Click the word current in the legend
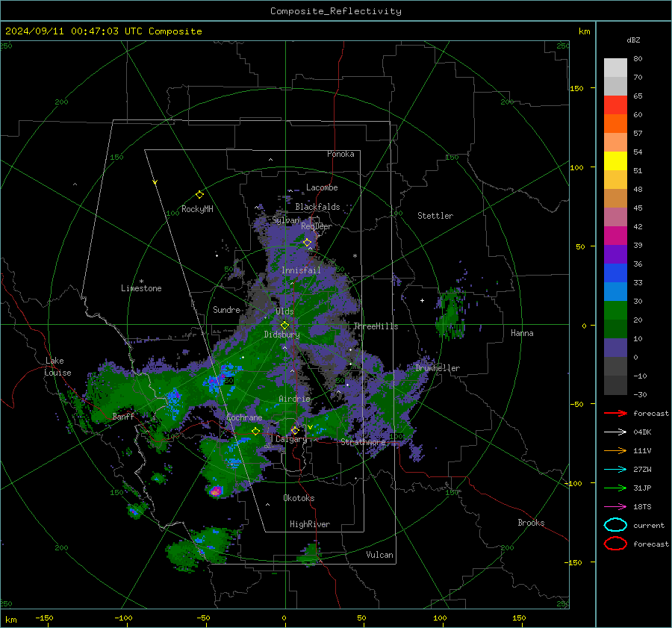 coord(649,525)
